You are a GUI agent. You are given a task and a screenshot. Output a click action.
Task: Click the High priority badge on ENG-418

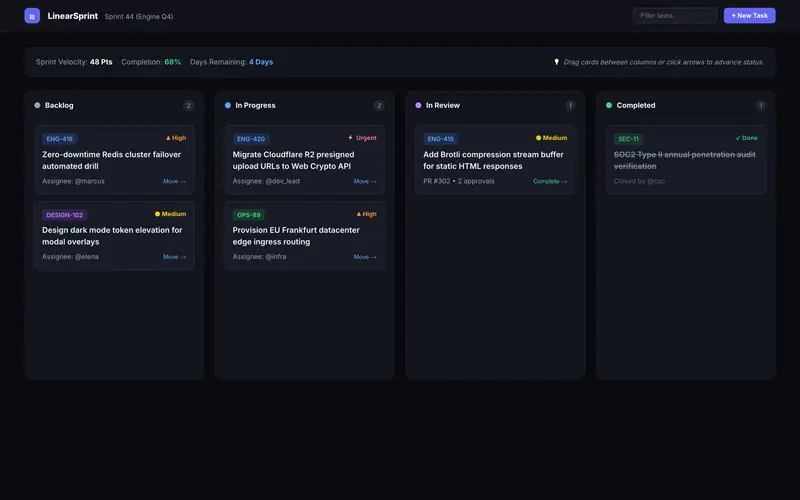pyautogui.click(x=176, y=138)
